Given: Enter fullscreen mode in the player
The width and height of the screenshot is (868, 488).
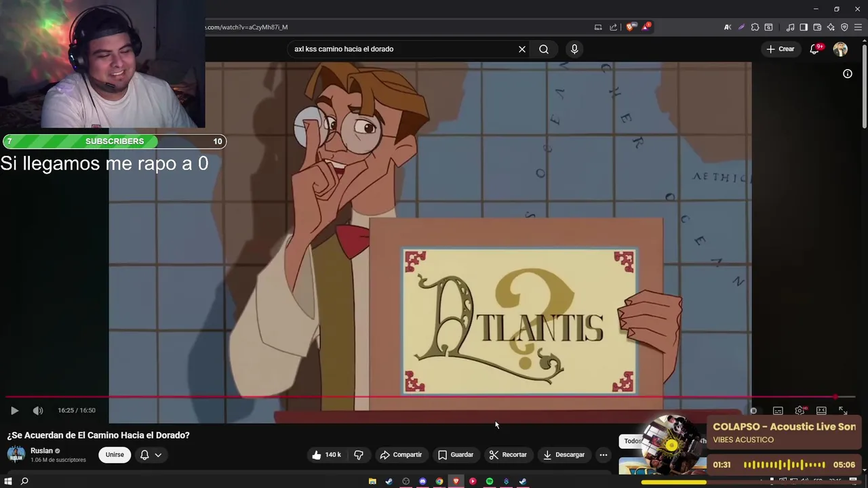Looking at the screenshot, I should pos(843,411).
